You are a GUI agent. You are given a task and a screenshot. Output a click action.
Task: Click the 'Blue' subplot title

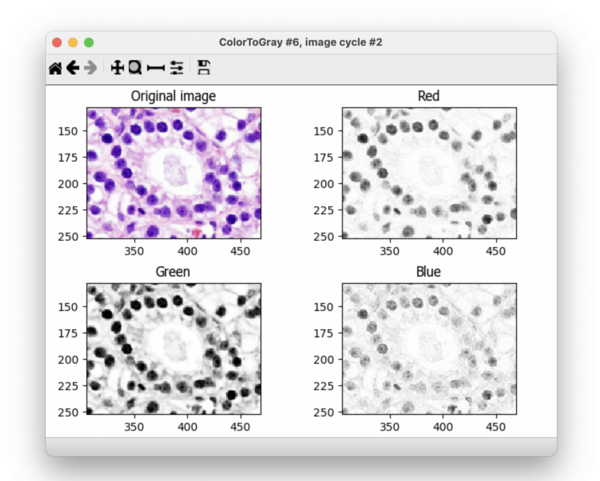pyautogui.click(x=429, y=272)
